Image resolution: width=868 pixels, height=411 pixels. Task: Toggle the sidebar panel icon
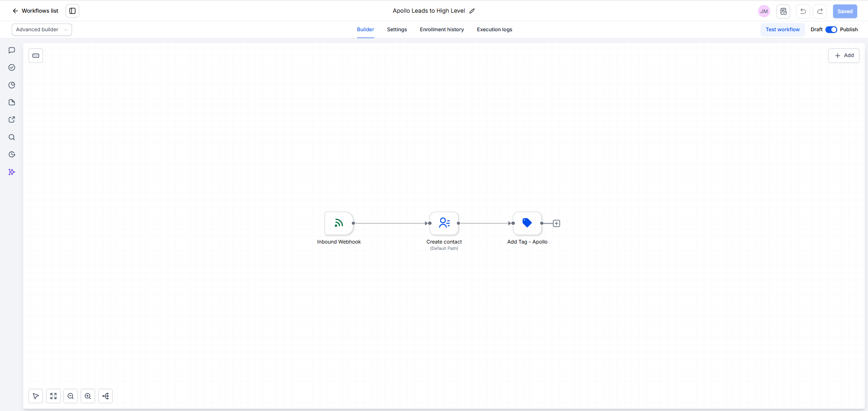pos(72,11)
